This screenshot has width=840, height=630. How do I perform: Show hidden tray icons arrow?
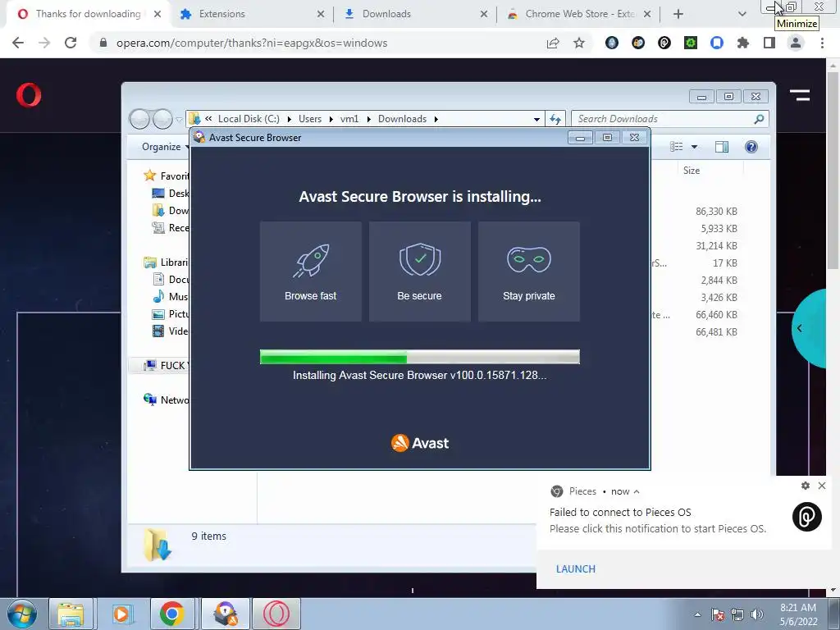[x=697, y=614]
